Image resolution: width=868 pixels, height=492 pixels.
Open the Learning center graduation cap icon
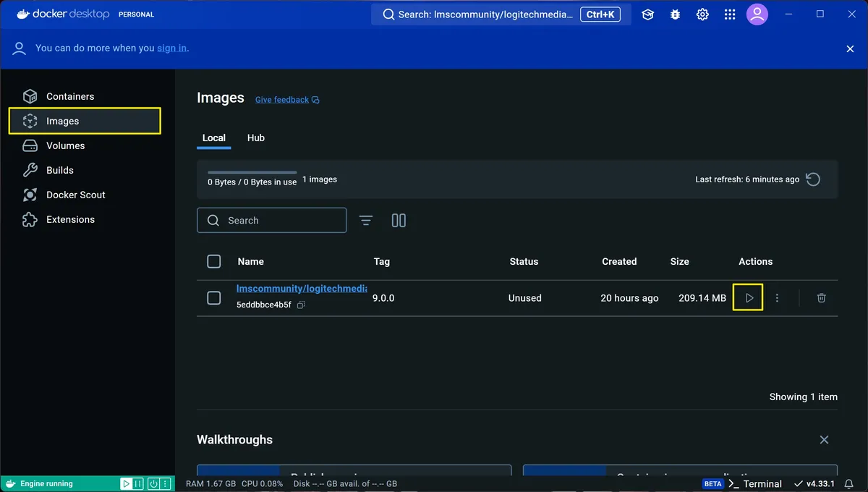pyautogui.click(x=647, y=14)
